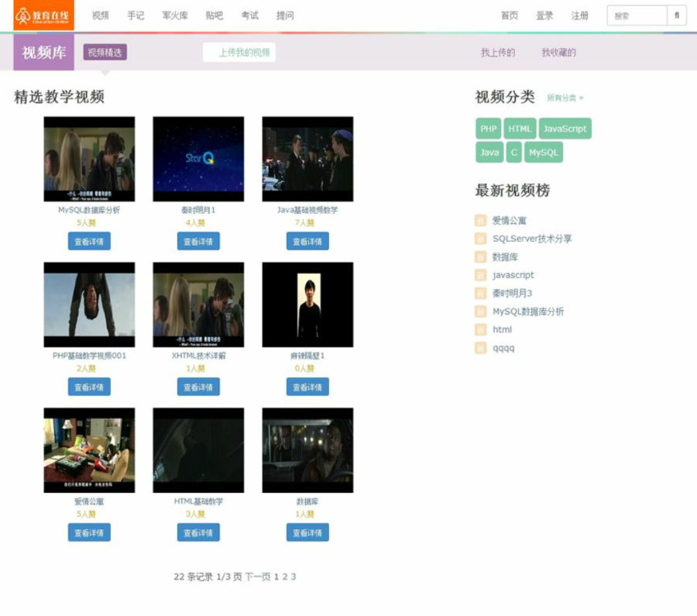This screenshot has width=697, height=616.
Task: Select the PHP category tag
Action: click(x=488, y=129)
